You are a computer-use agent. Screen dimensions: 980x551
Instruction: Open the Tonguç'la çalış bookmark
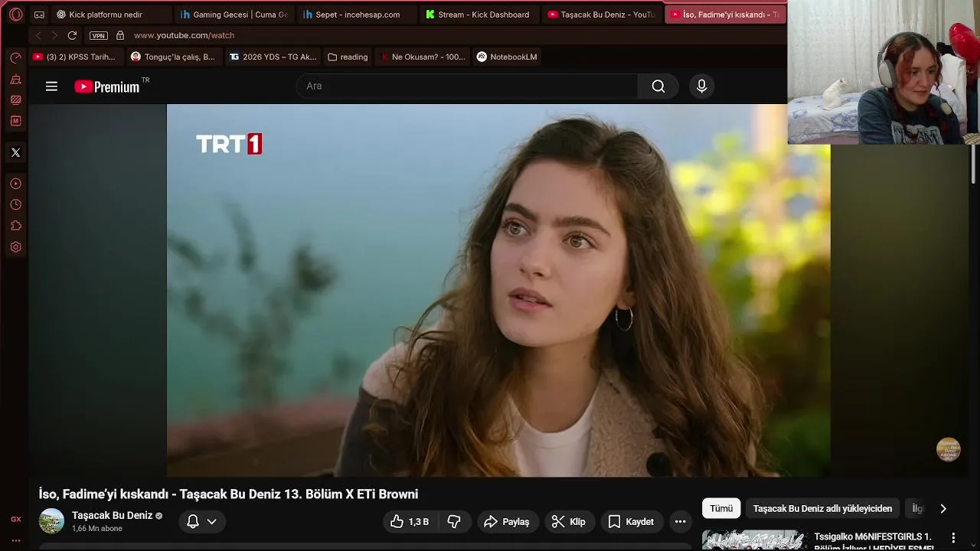tap(173, 57)
